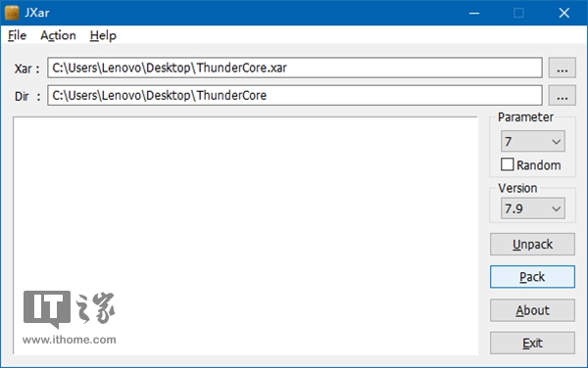Click the Exit button
The image size is (588, 368).
532,343
